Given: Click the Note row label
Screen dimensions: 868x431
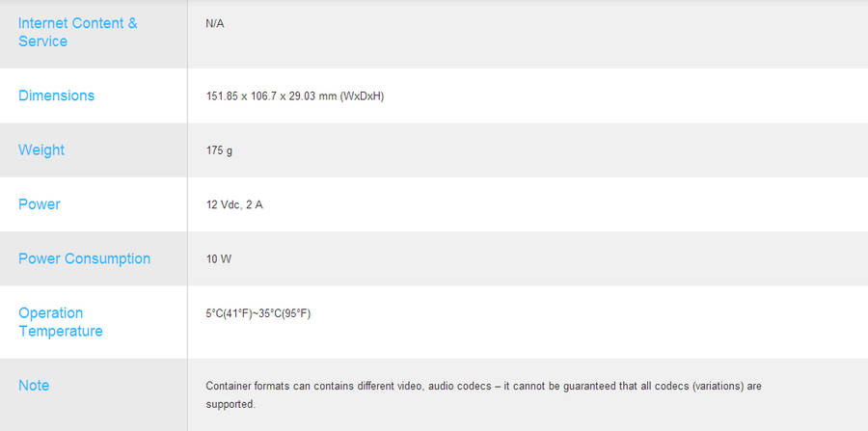Looking at the screenshot, I should [34, 385].
